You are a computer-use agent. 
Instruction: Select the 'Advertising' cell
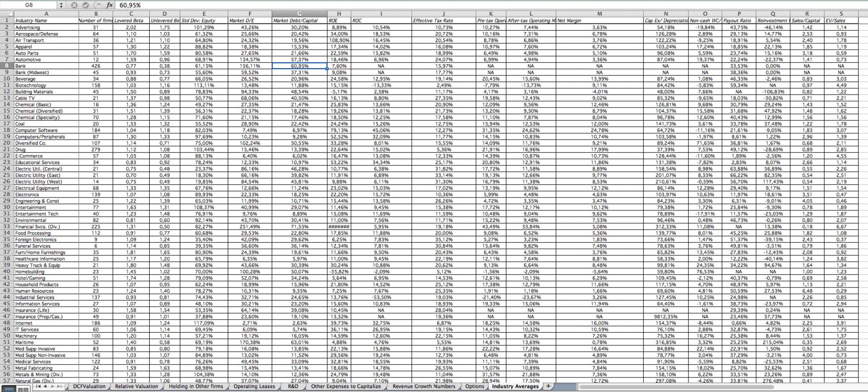pyautogui.click(x=46, y=28)
